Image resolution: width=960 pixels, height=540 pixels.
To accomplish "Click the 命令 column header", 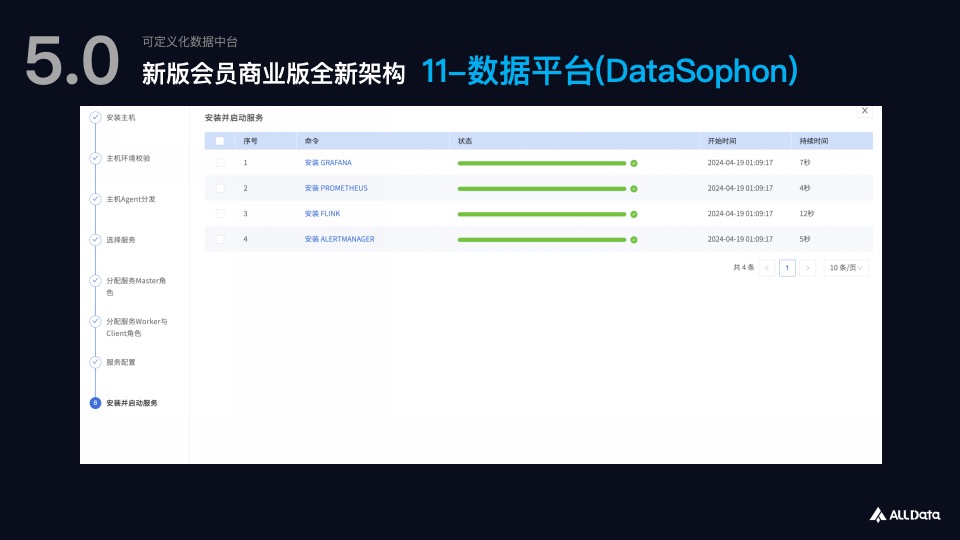I will tap(312, 141).
